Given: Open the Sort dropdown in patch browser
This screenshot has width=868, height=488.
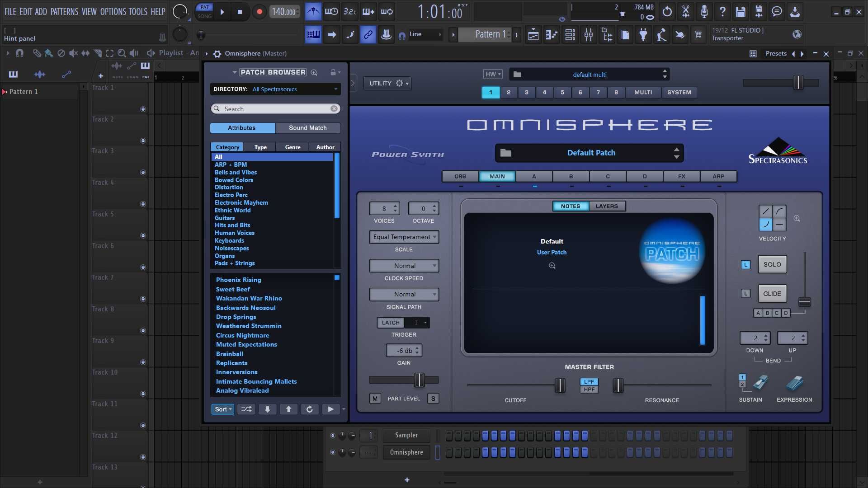Looking at the screenshot, I should [x=223, y=409].
